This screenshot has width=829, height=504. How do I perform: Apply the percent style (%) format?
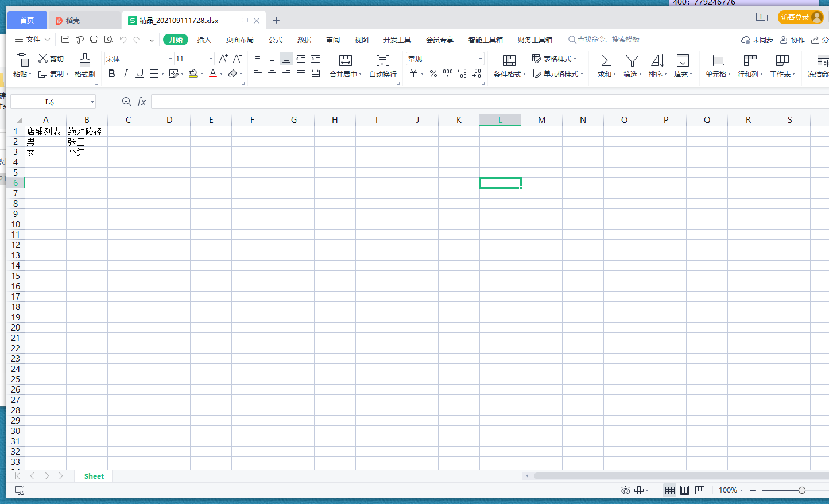click(x=433, y=73)
